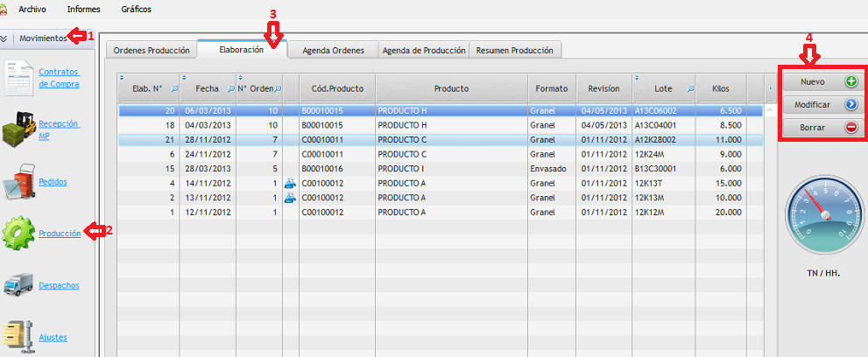Open the Agenda de Producción tab
Screen dimensions: 868x357
(x=424, y=50)
